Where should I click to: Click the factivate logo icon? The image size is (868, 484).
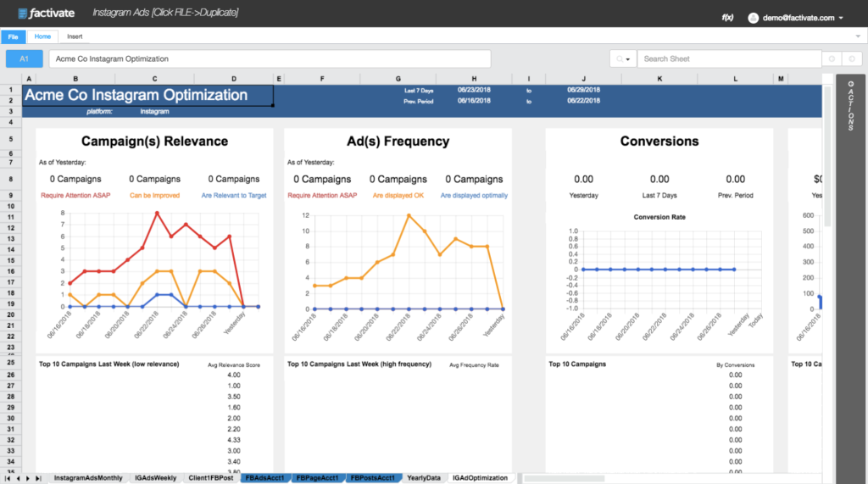pos(22,13)
